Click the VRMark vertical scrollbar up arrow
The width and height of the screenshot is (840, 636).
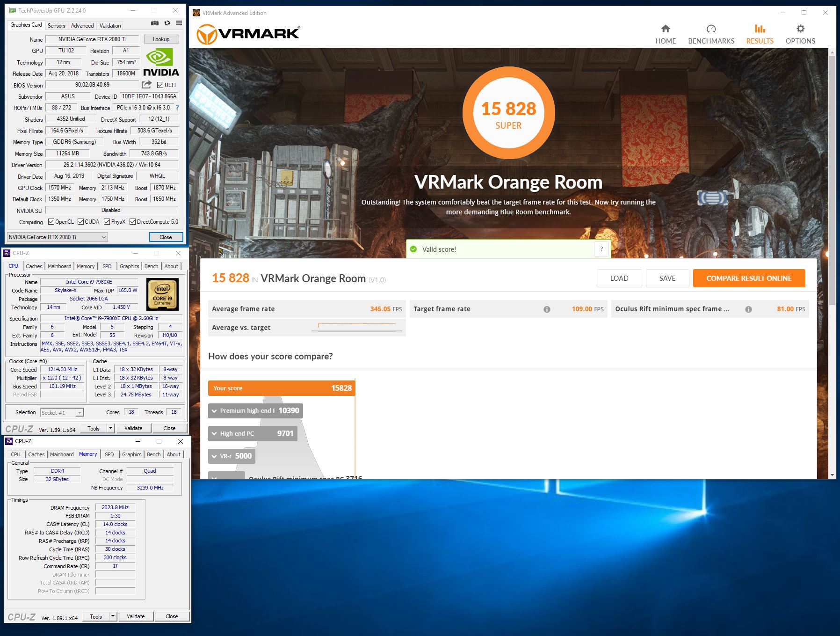(832, 52)
